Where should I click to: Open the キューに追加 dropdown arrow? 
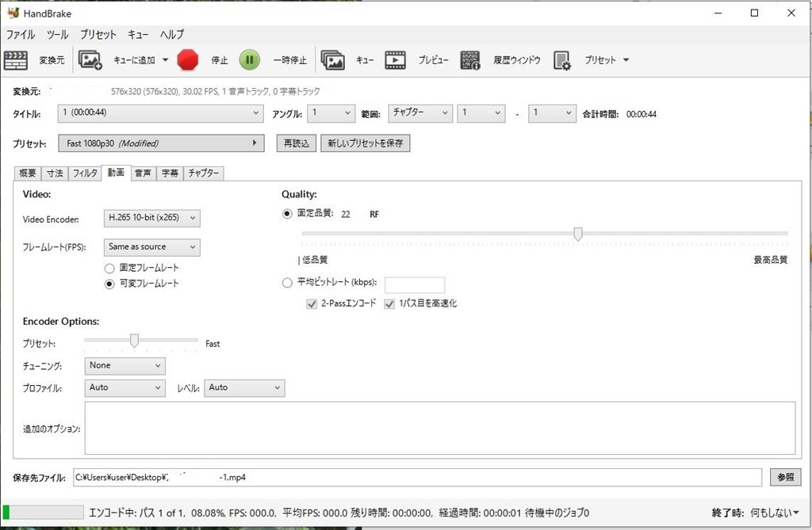point(165,60)
